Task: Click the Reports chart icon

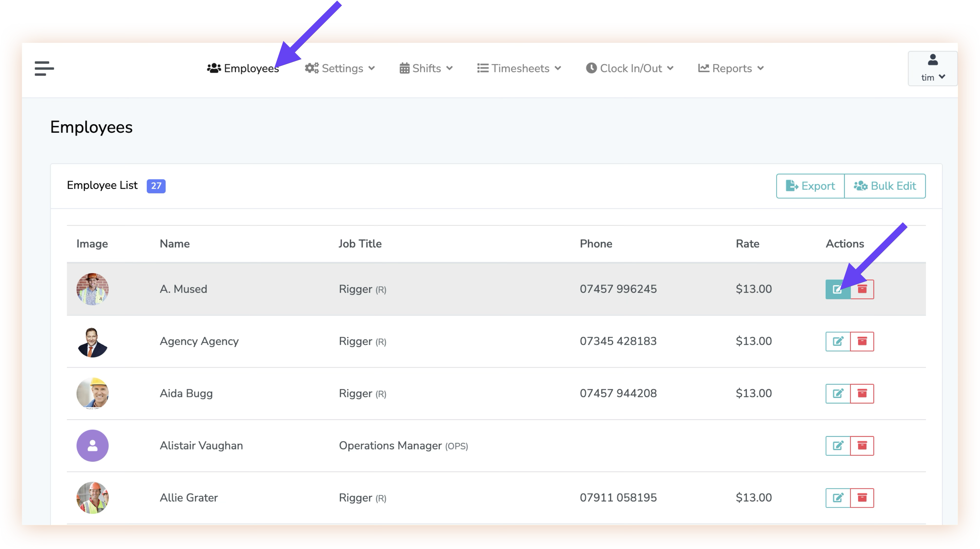Action: click(703, 68)
